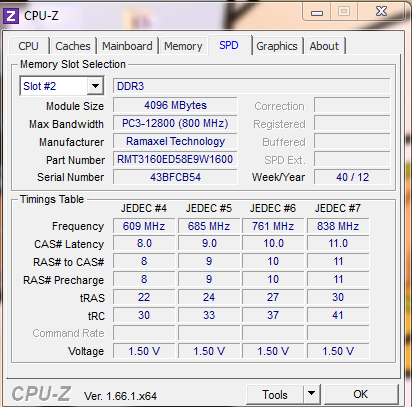The image size is (412, 407).
Task: Click the JEDEC #4 column header
Action: click(x=144, y=208)
